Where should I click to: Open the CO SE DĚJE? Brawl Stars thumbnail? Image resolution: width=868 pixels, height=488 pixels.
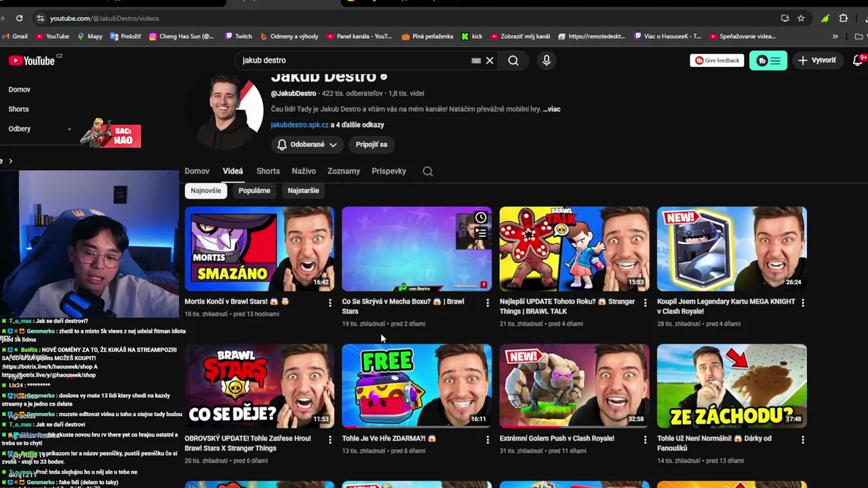point(260,386)
